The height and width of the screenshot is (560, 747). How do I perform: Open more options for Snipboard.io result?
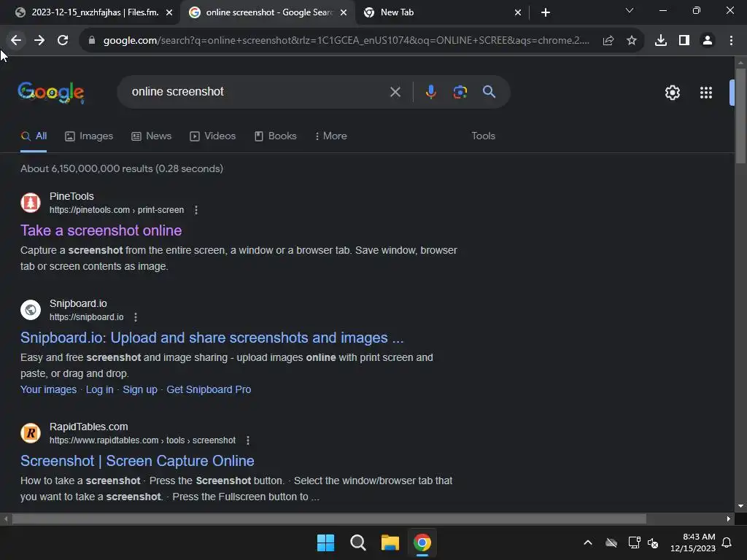pyautogui.click(x=136, y=317)
